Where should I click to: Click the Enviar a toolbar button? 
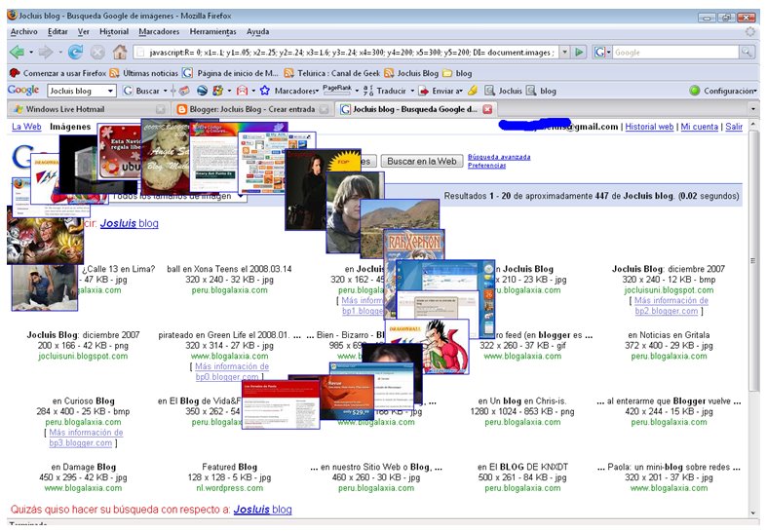coord(441,91)
